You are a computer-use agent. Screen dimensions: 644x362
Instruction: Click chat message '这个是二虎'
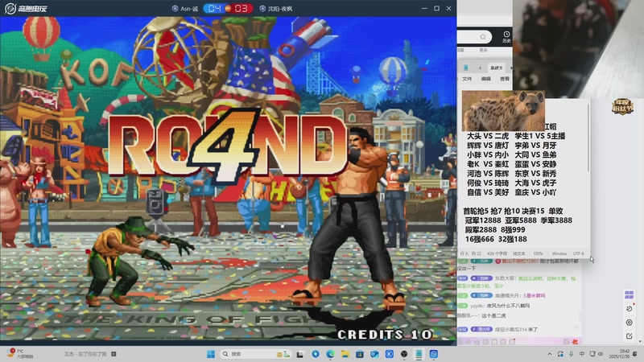coord(493,315)
